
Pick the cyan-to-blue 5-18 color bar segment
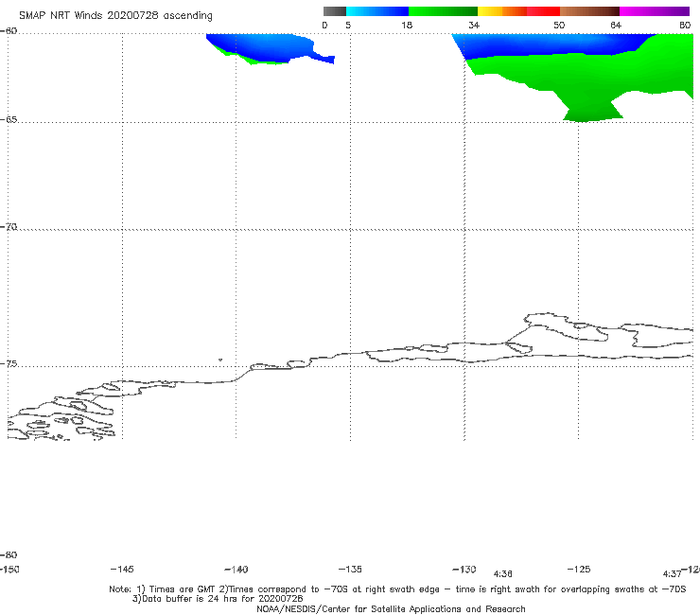[377, 11]
